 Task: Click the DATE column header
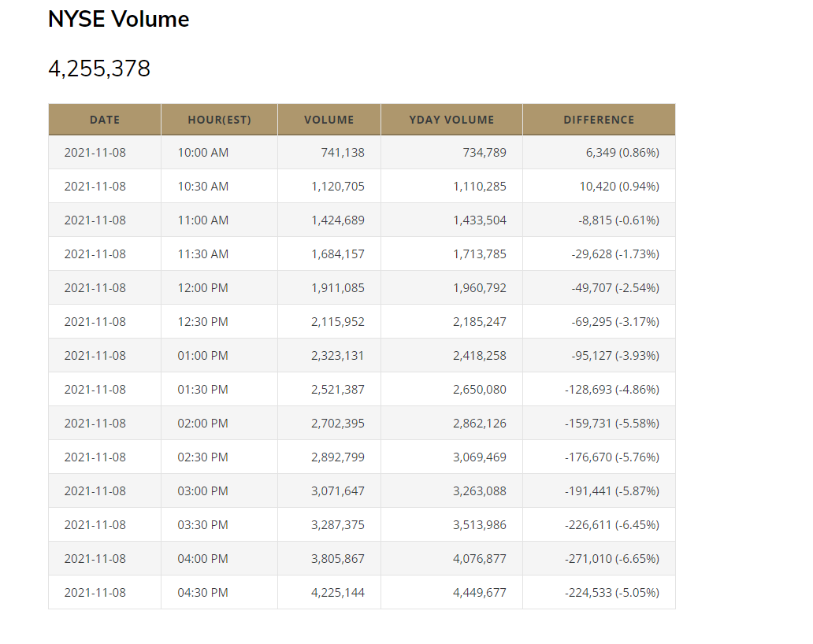click(105, 120)
